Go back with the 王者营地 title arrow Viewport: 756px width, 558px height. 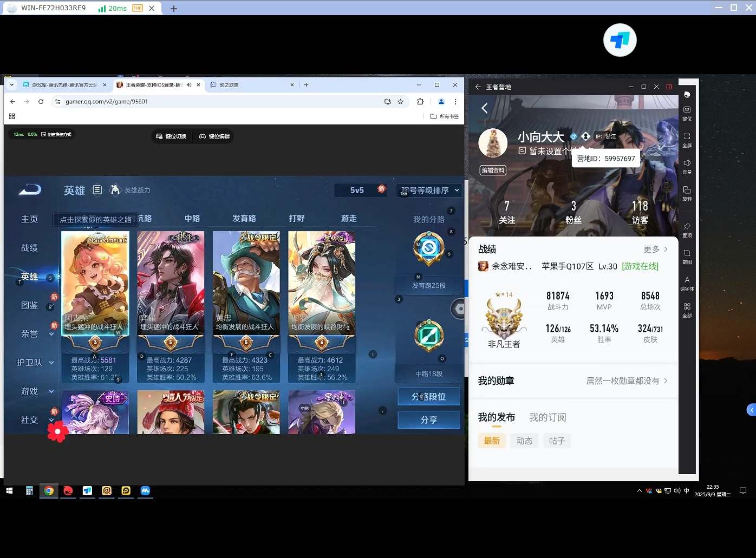(x=478, y=87)
